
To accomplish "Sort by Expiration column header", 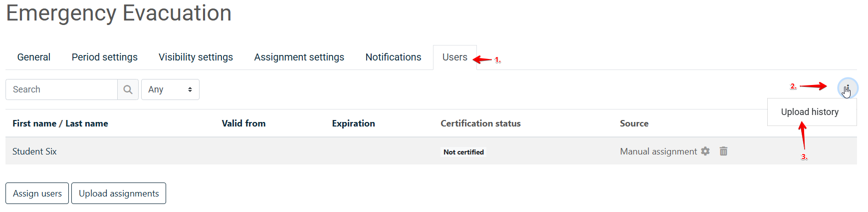I will (x=353, y=123).
